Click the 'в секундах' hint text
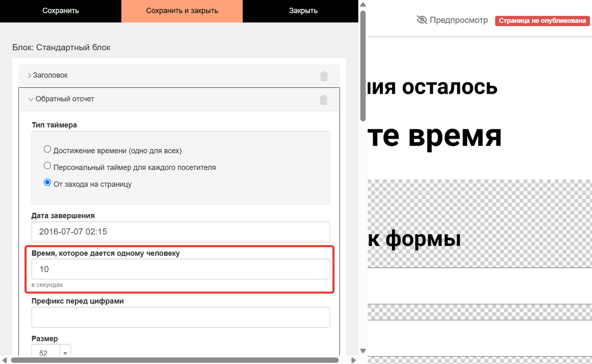 [x=47, y=285]
